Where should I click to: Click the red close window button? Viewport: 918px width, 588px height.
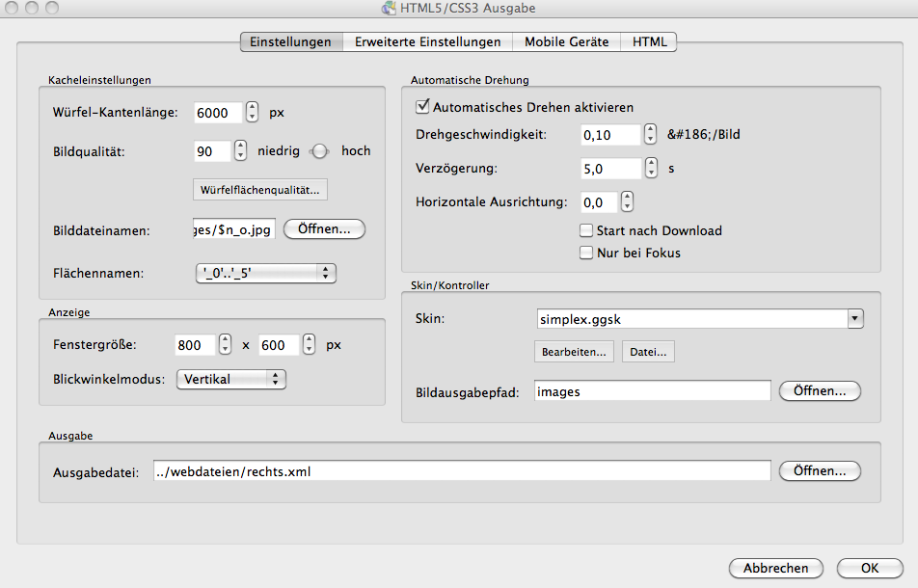pos(13,8)
